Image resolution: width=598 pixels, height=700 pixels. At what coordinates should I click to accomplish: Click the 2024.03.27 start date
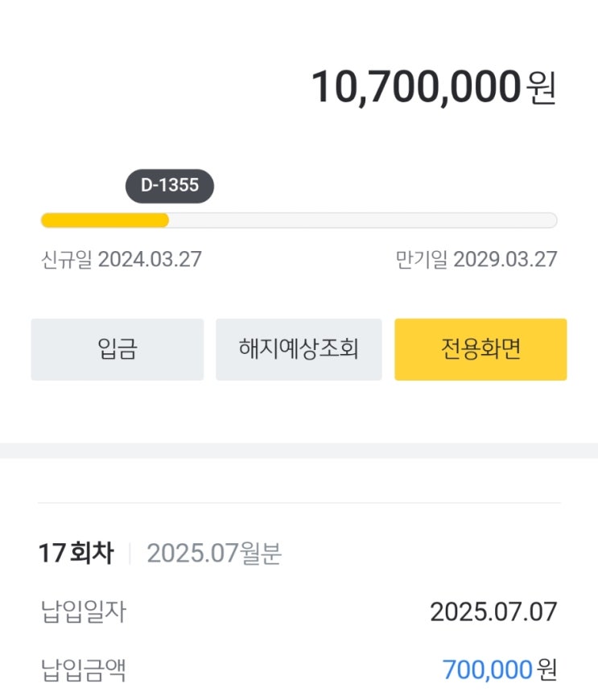point(150,260)
